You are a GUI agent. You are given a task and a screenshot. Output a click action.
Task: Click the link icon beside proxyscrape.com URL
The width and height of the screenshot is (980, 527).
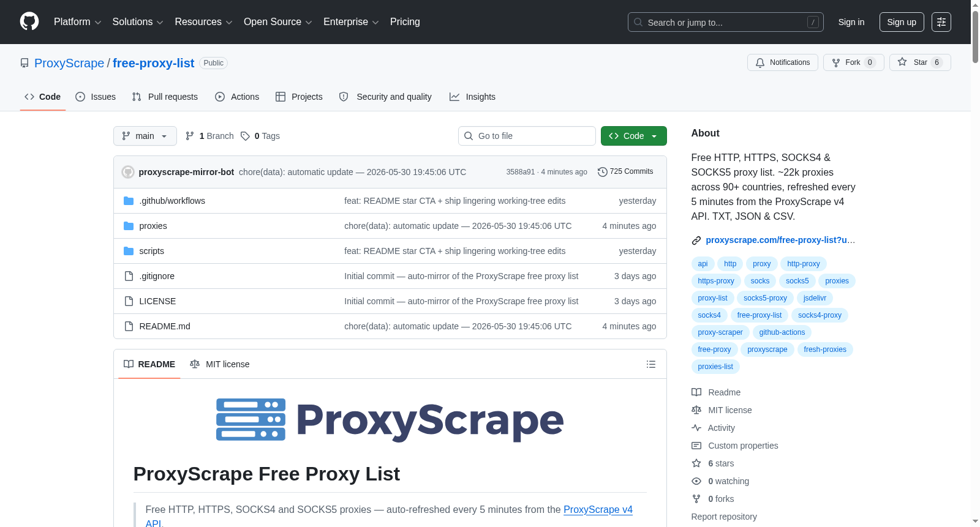(x=696, y=241)
